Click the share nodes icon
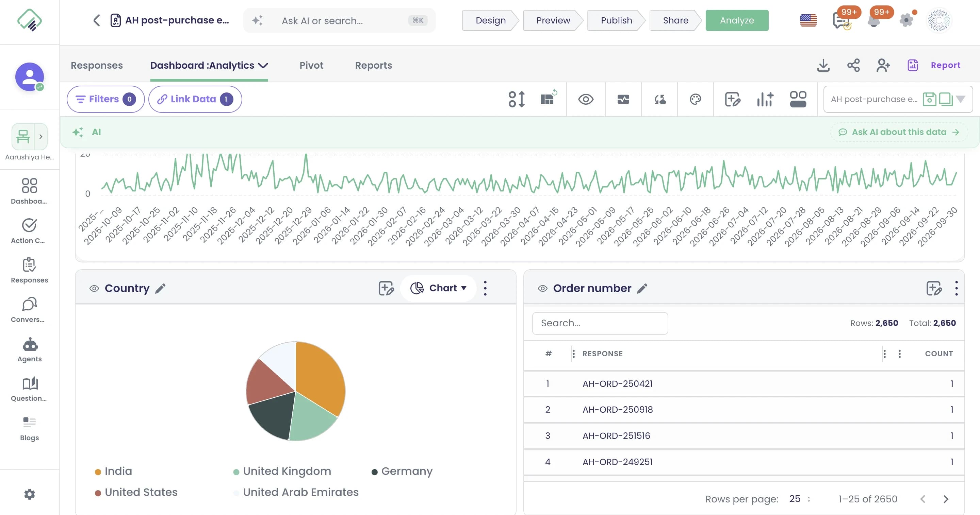The height and width of the screenshot is (515, 980). click(x=853, y=65)
